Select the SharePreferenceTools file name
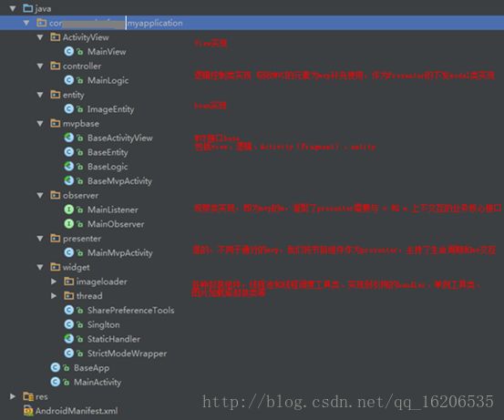This screenshot has width=504, height=420. pos(131,310)
